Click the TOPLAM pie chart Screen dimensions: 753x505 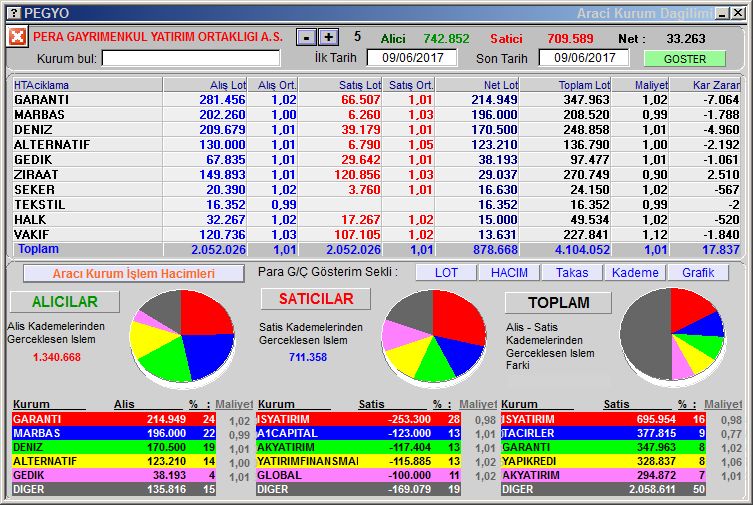tap(672, 335)
